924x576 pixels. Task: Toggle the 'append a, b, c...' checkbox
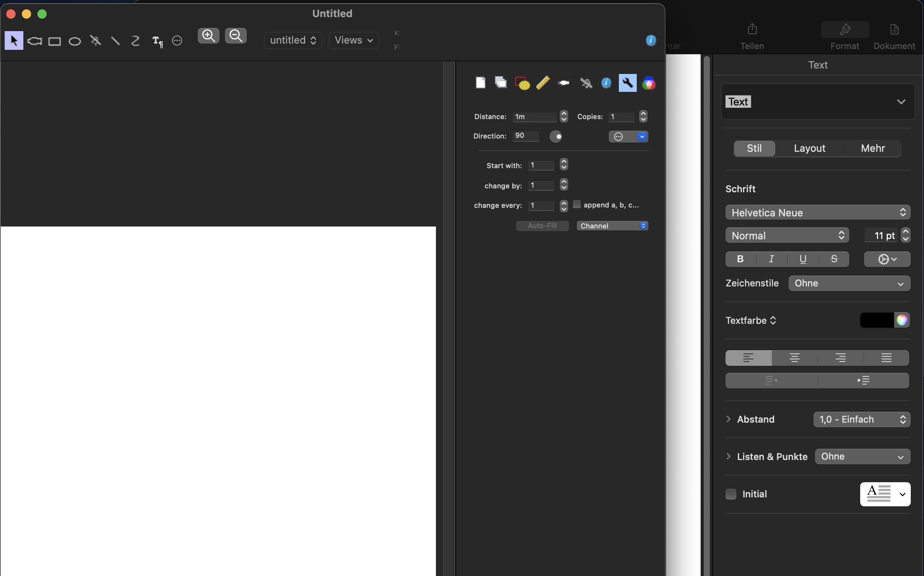click(576, 204)
